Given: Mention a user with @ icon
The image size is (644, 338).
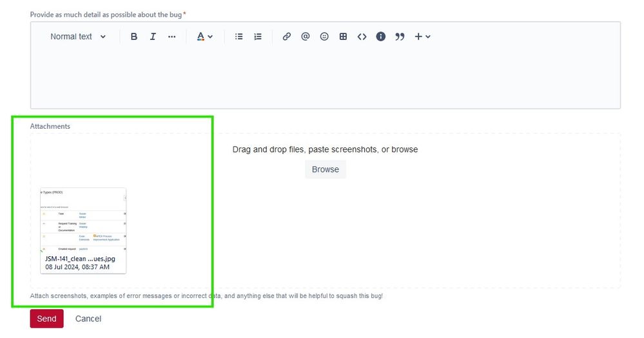Looking at the screenshot, I should click(x=305, y=37).
